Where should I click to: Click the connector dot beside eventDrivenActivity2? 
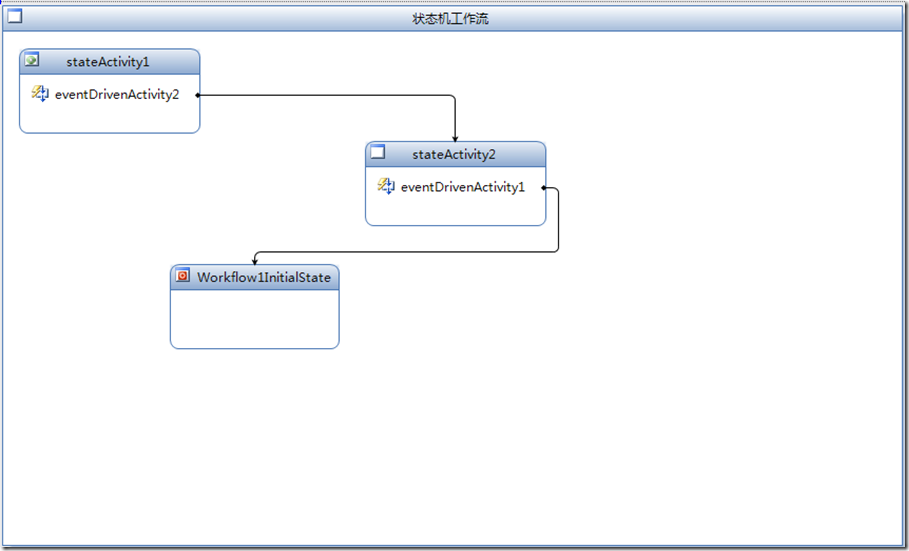pos(197,95)
